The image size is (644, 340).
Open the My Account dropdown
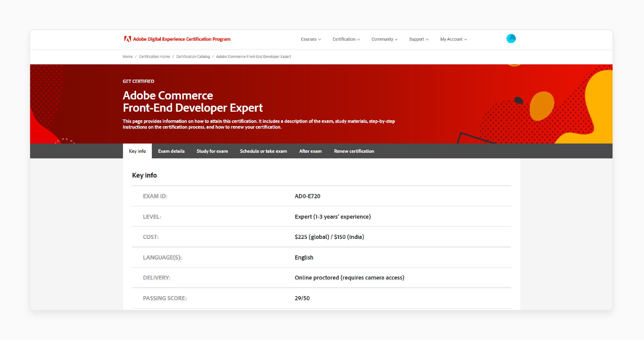tap(453, 39)
